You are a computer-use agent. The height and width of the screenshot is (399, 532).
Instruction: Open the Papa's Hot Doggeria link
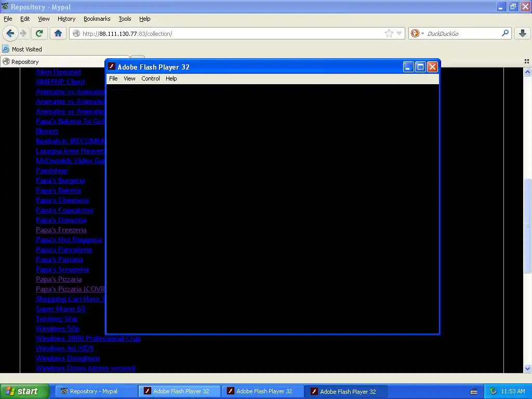(x=69, y=240)
